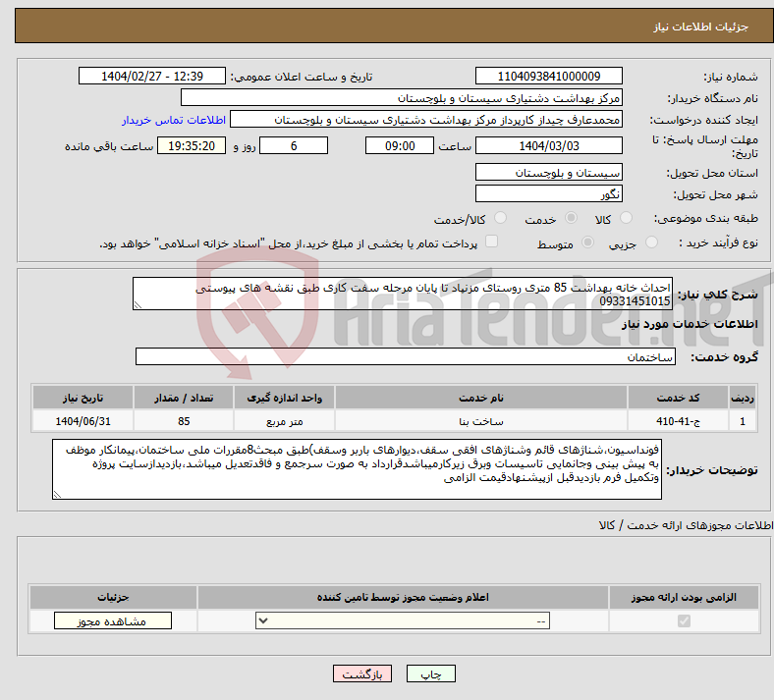Click the ردیف column header
The height and width of the screenshot is (700, 774).
tap(743, 398)
